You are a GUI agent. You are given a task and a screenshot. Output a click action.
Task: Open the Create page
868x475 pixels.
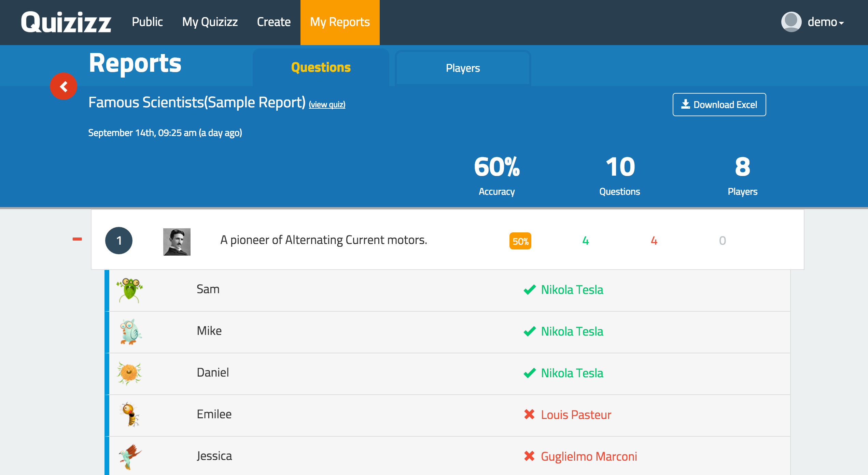click(274, 22)
